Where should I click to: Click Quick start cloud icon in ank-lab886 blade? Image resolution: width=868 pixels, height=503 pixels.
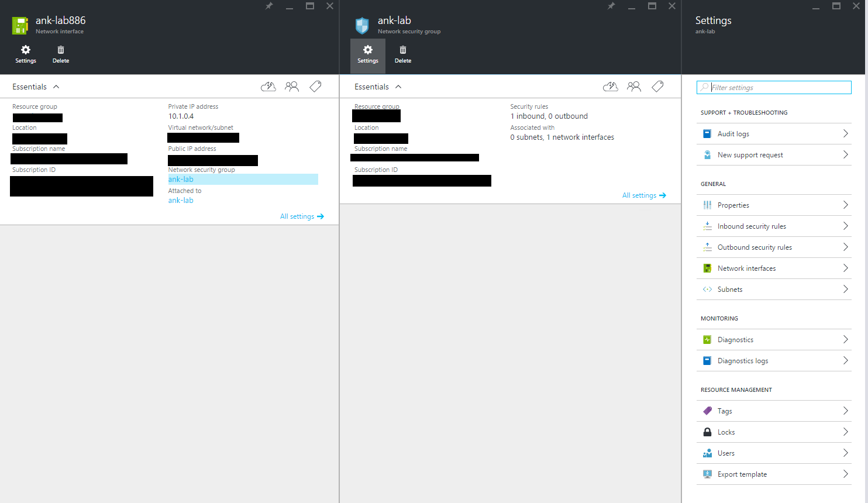click(x=268, y=87)
